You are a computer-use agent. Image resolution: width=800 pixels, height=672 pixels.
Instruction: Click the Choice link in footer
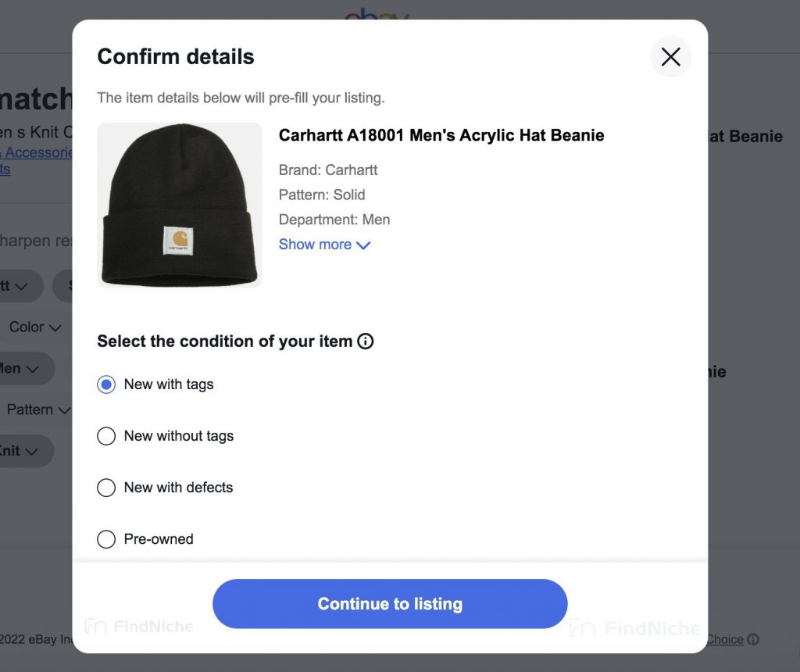tap(725, 639)
